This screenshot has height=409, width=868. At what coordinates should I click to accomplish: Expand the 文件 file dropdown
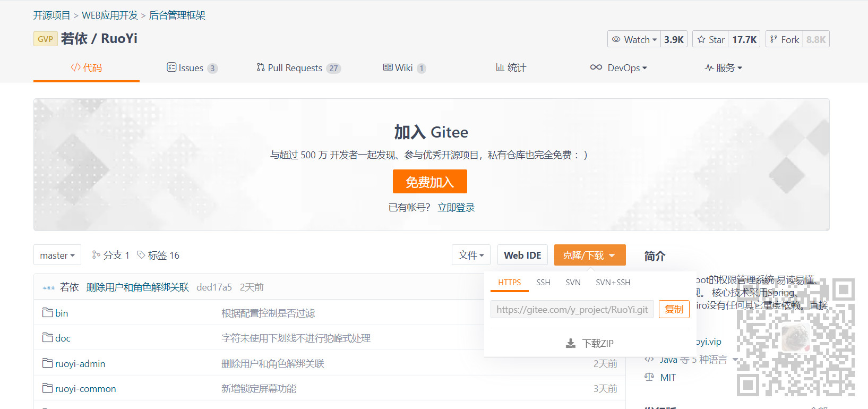click(x=471, y=255)
